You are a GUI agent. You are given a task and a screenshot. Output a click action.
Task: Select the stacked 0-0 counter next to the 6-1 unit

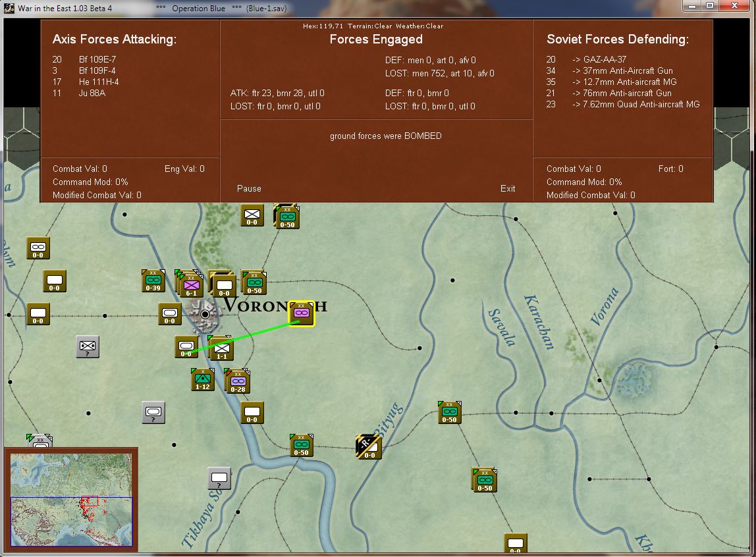coord(224,285)
